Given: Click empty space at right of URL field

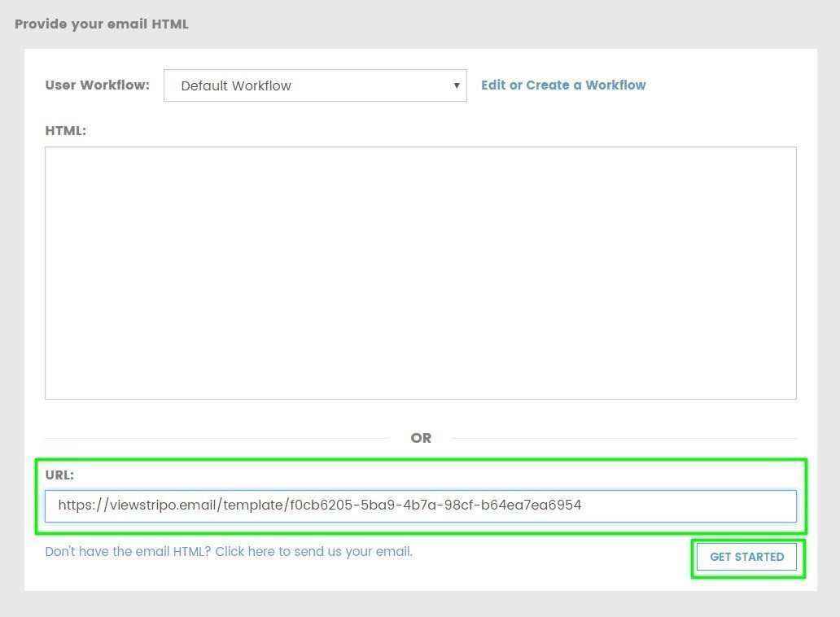Looking at the screenshot, I should tap(692, 505).
